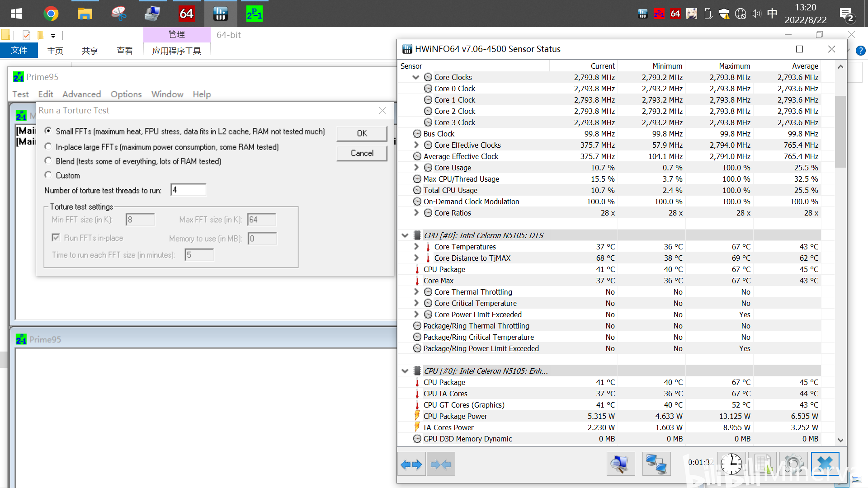The height and width of the screenshot is (488, 868).
Task: Collapse the Core Clocks sensor group
Action: tap(416, 77)
